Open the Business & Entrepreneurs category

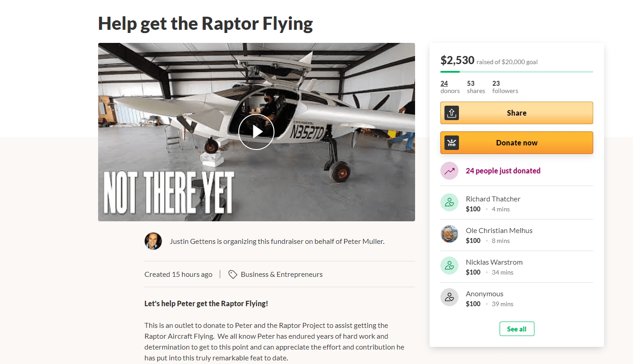(x=282, y=274)
